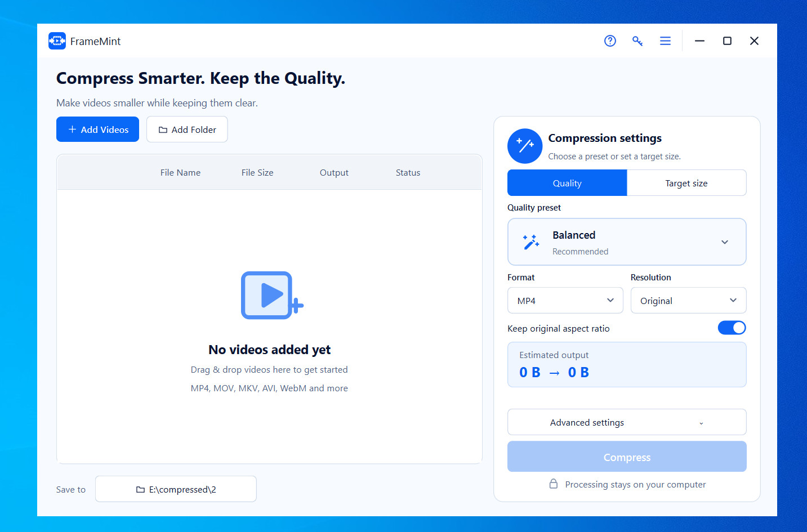807x532 pixels.
Task: Minimize the FrameMint window
Action: pyautogui.click(x=699, y=41)
